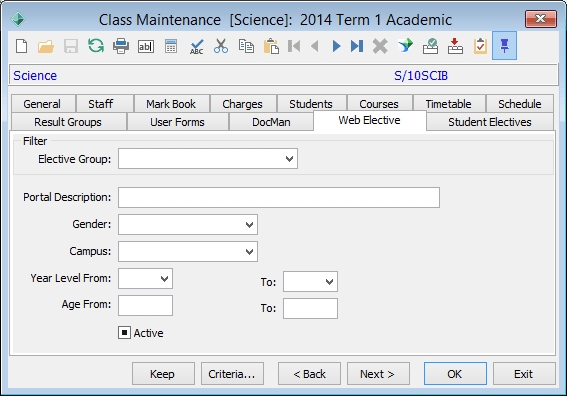Click the Science class name text

click(35, 76)
